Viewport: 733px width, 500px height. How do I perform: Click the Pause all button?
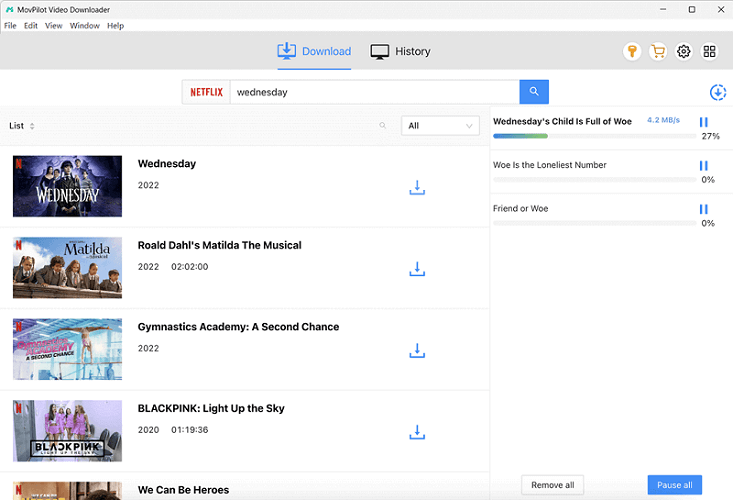675,485
